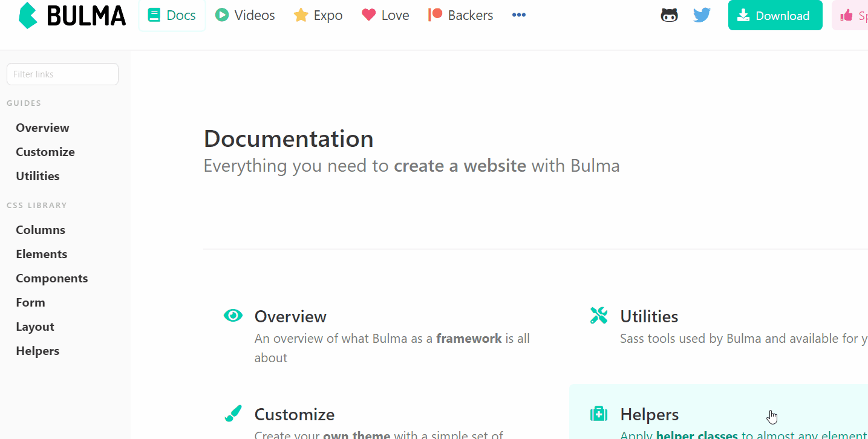The width and height of the screenshot is (868, 439).
Task: Select Overview in the sidebar
Action: (x=42, y=128)
